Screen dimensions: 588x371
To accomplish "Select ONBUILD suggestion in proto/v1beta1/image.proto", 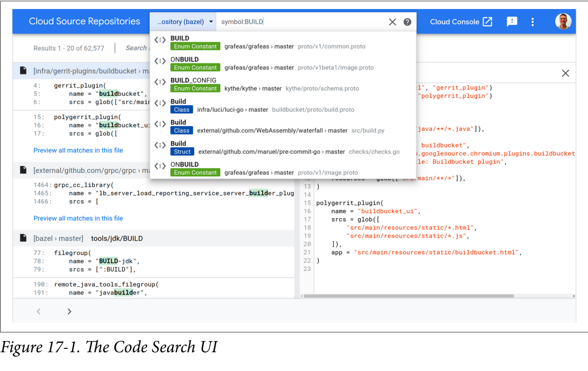I will pos(283,63).
